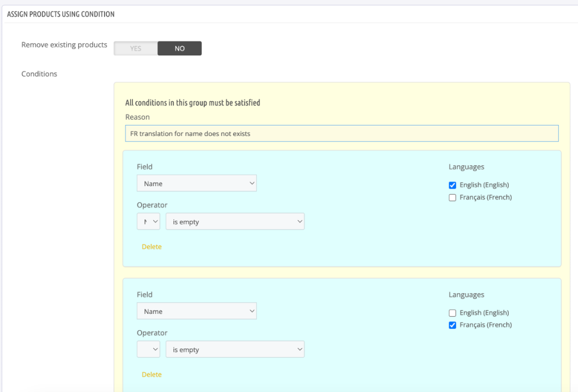The image size is (578, 392).
Task: Open the blank negation dropdown in second condition
Action: click(149, 350)
